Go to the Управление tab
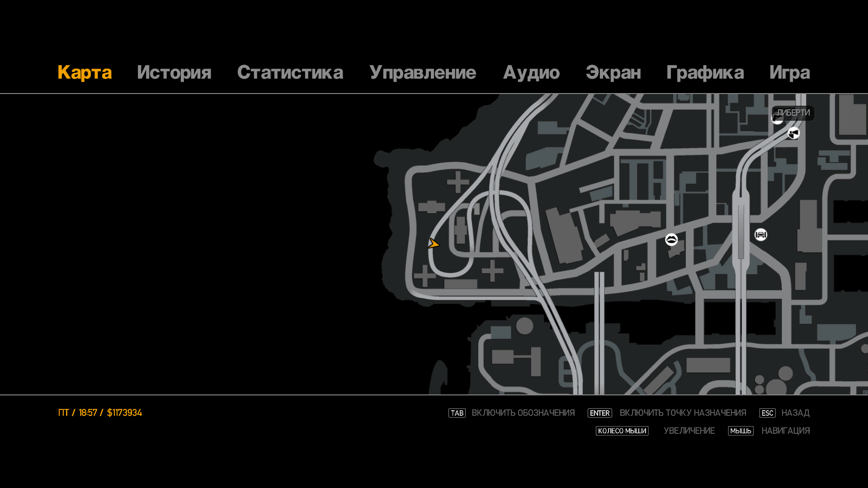This screenshot has width=868, height=488. [422, 72]
